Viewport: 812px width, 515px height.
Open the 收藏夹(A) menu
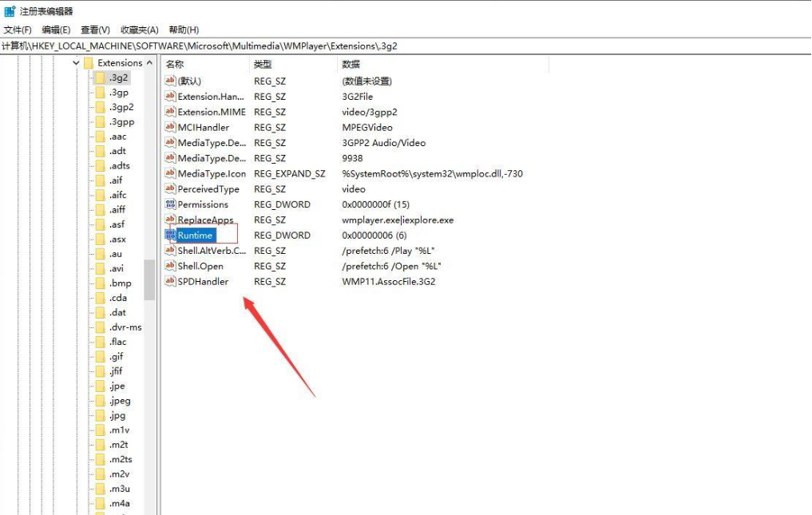[139, 30]
